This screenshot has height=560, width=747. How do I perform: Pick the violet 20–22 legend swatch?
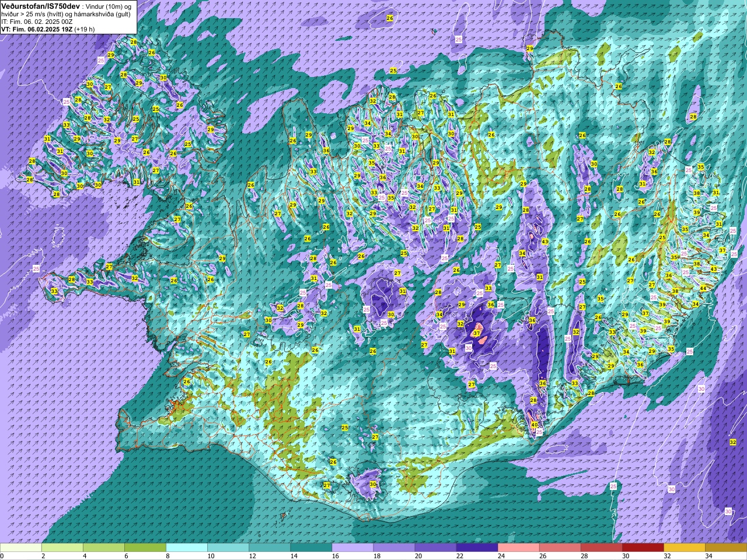pos(435,548)
